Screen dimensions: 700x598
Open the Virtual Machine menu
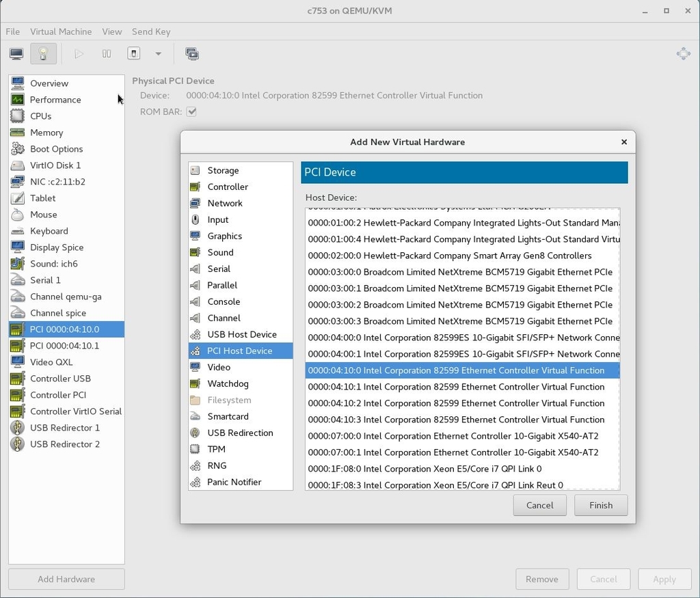(x=61, y=31)
